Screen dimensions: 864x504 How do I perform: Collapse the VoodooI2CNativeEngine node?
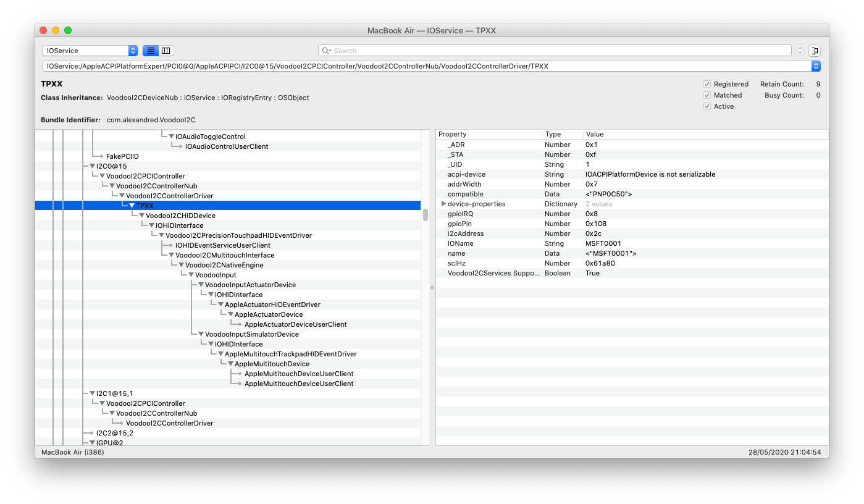click(181, 265)
